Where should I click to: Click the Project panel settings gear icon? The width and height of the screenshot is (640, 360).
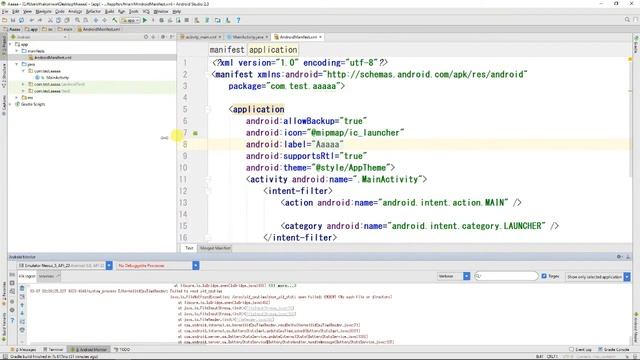[162, 37]
